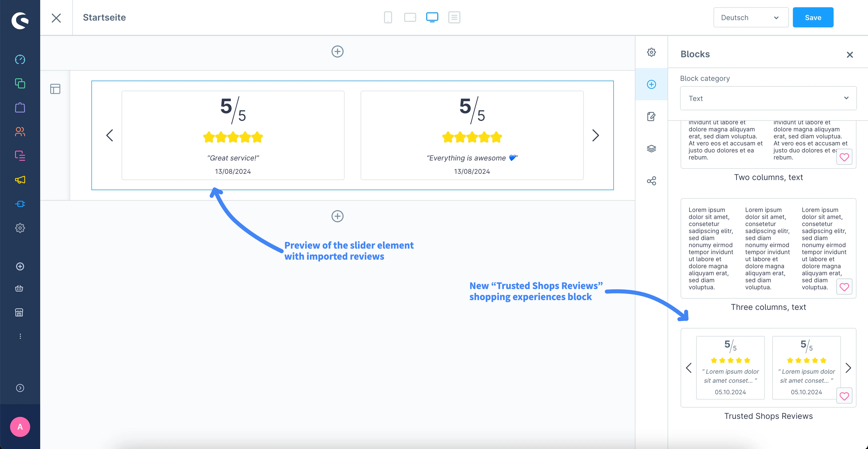Click the three-dot more menu in sidebar
This screenshot has width=868, height=449.
(x=20, y=336)
